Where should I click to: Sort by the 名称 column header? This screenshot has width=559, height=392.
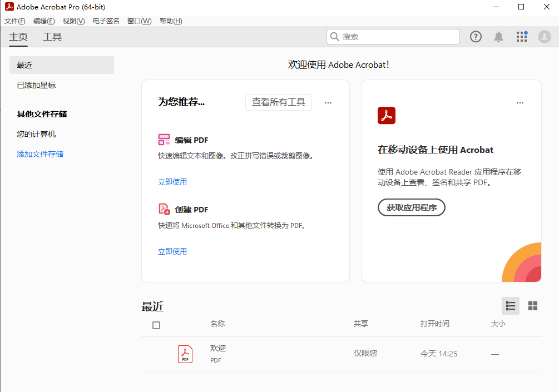click(217, 324)
